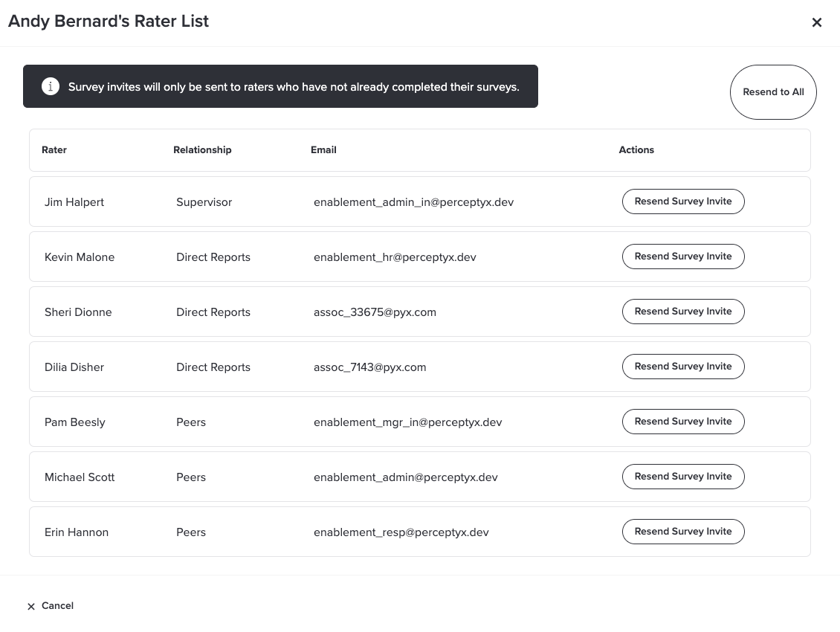Click Peers in Michael Scott's row

pos(191,477)
